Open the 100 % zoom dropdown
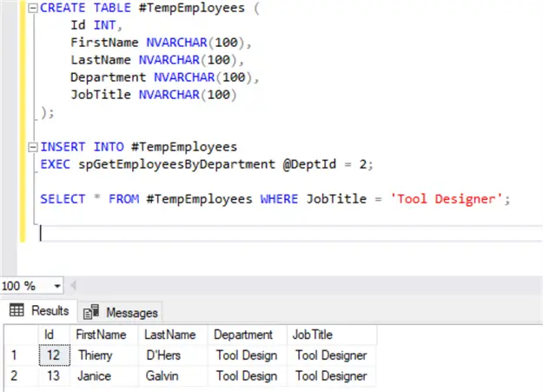This screenshot has height=392, width=543. coord(57,286)
